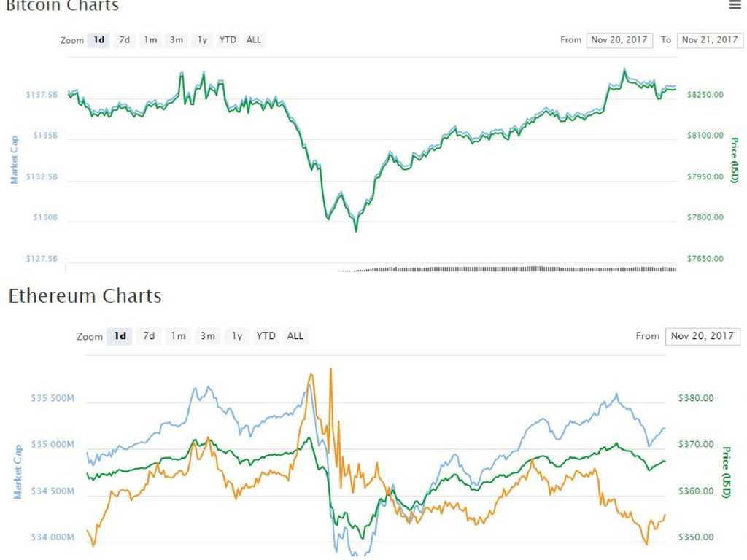This screenshot has width=747, height=560.
Task: Show 1y range on Ethereum chart
Action: click(x=237, y=336)
